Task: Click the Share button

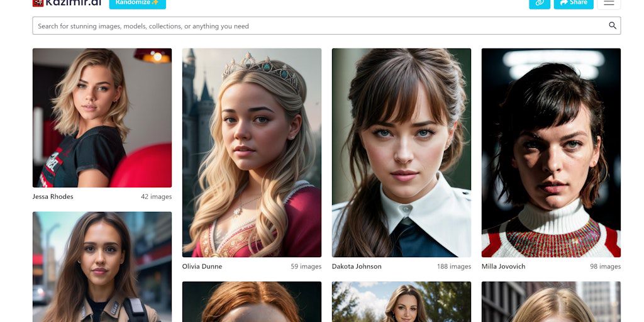Action: pos(574,3)
